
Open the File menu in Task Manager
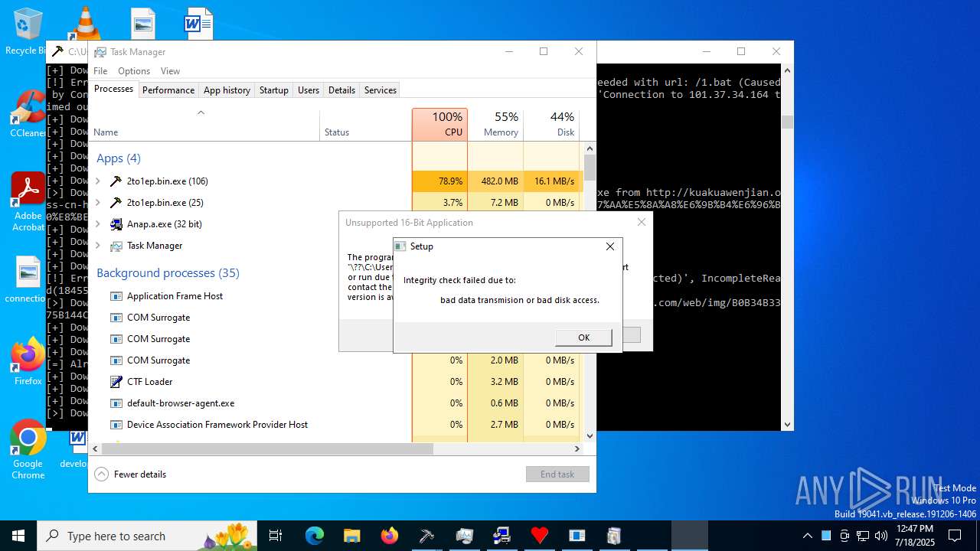click(100, 71)
